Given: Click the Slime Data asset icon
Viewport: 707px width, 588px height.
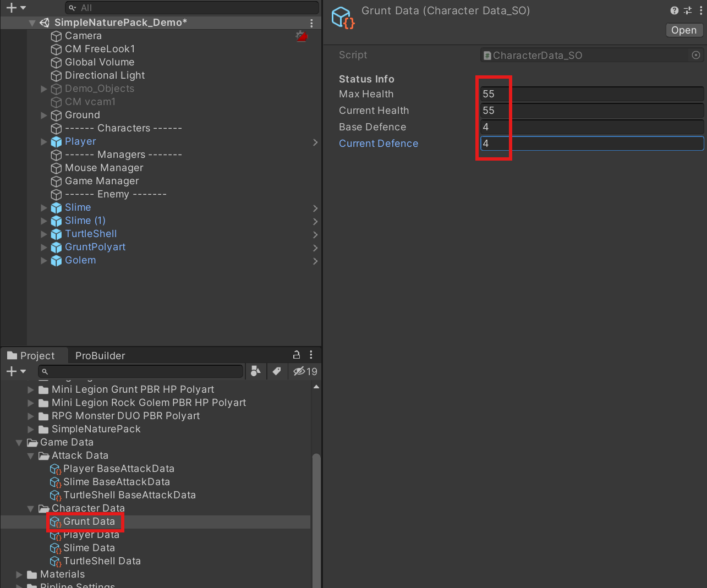Looking at the screenshot, I should coord(56,548).
